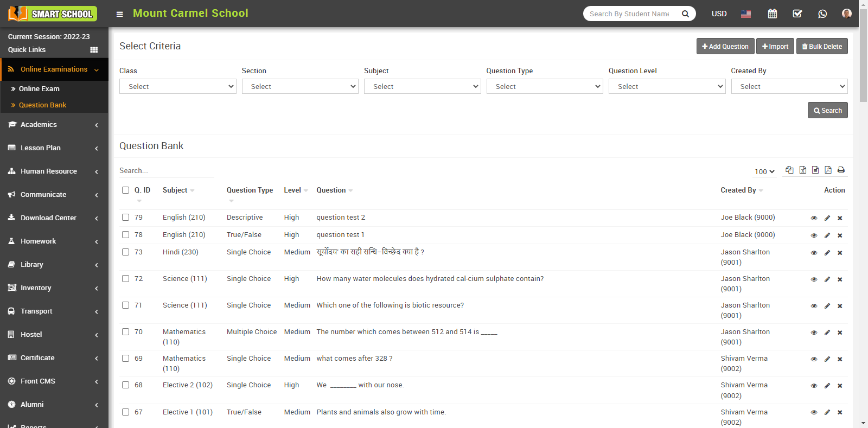Open the Question Type dropdown

click(x=544, y=86)
